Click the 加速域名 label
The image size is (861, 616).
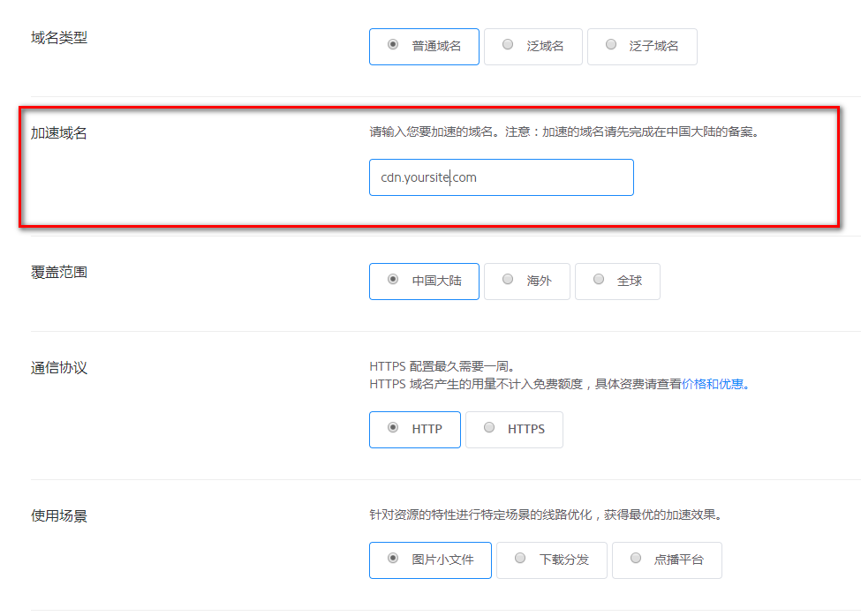click(x=59, y=133)
